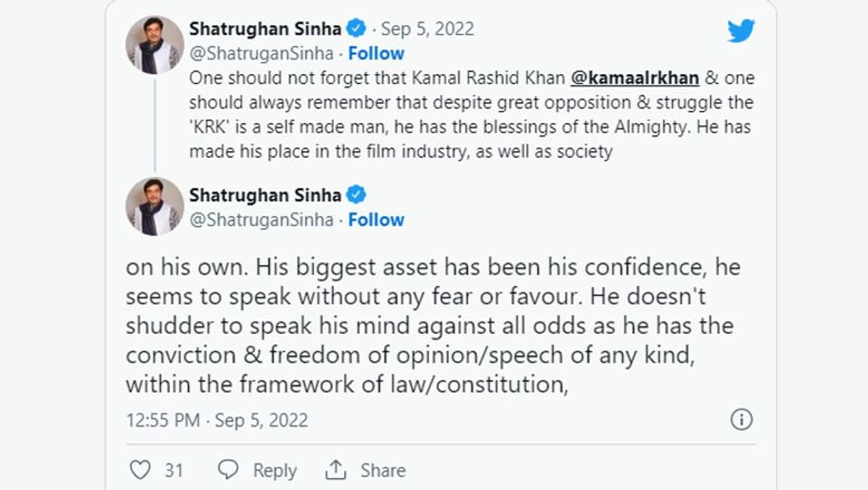Screen dimensions: 868x490
Task: Click the Shatrughan Sinha name in top tweet
Action: [x=265, y=29]
